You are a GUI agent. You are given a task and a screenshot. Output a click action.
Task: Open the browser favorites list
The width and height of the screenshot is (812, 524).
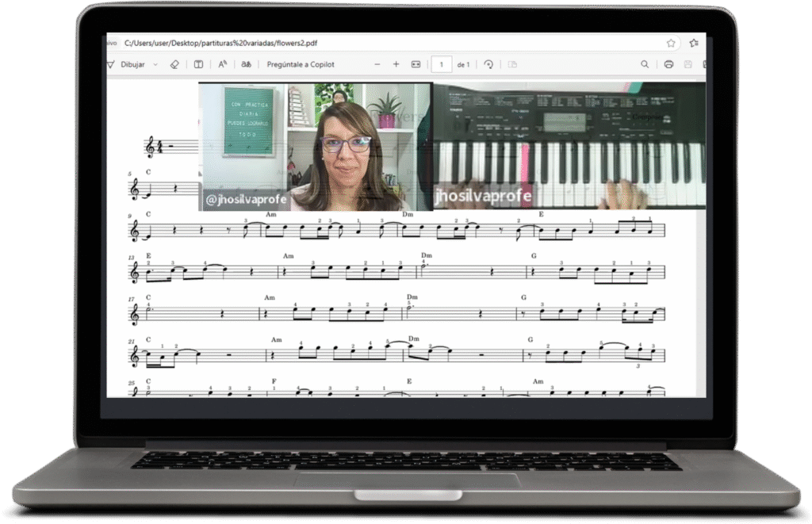[694, 43]
